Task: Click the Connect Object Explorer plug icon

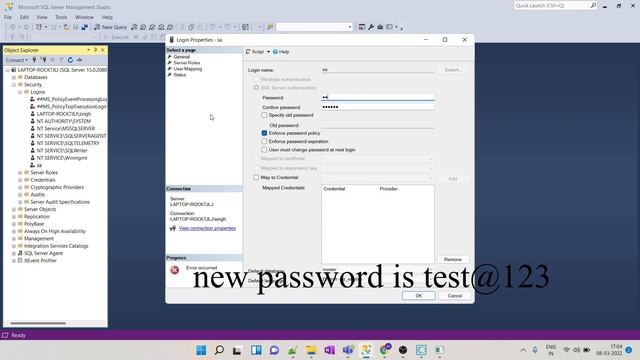Action: 34,60
